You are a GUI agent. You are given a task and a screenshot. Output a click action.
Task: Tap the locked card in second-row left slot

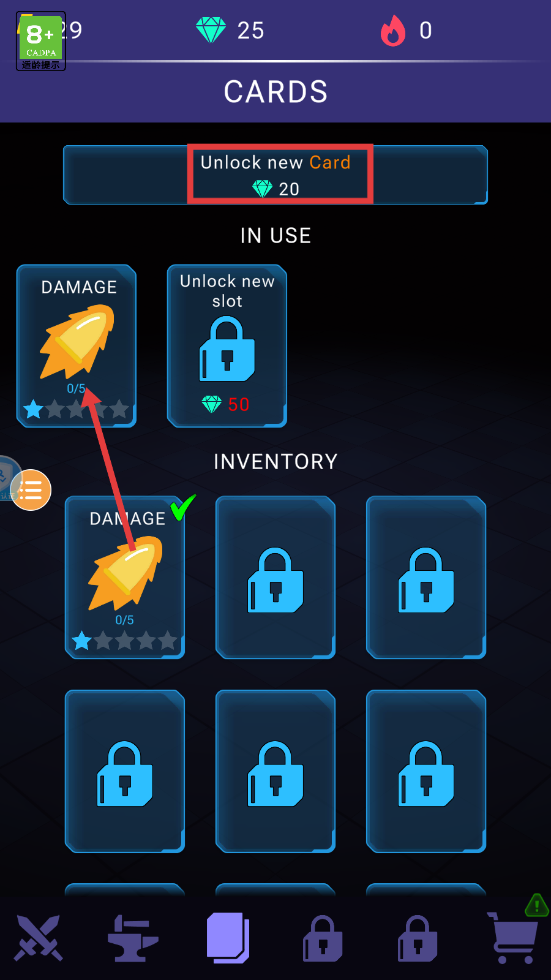125,772
